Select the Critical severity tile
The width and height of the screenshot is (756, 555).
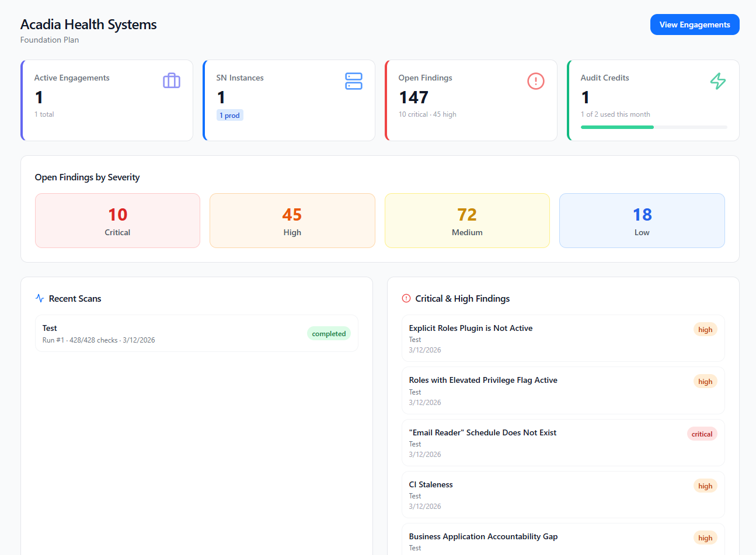[x=117, y=221]
